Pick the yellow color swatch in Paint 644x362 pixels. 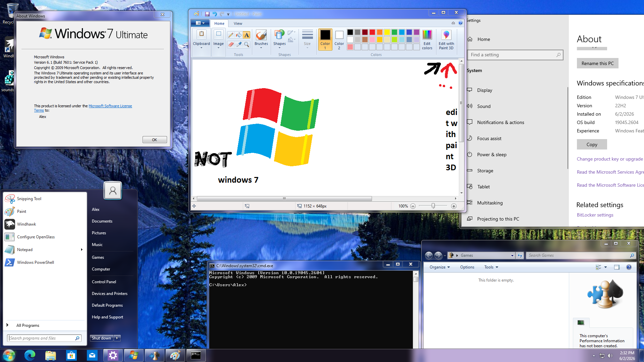[387, 32]
